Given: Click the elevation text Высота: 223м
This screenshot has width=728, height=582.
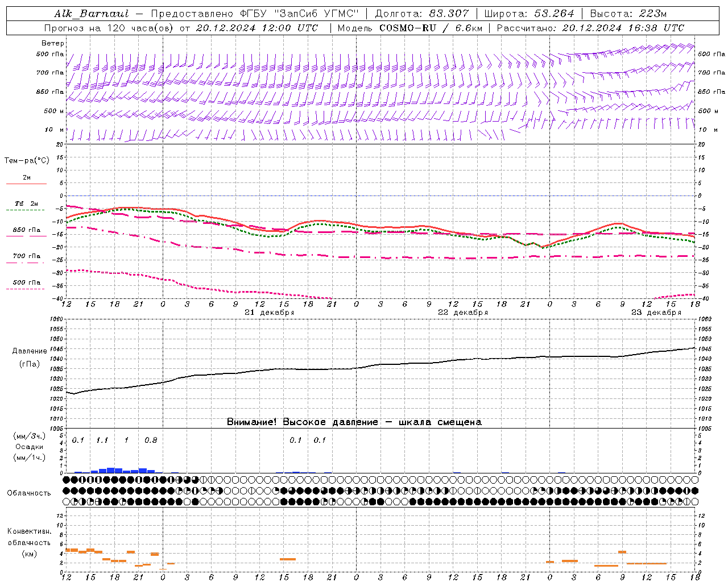Looking at the screenshot, I should point(628,14).
